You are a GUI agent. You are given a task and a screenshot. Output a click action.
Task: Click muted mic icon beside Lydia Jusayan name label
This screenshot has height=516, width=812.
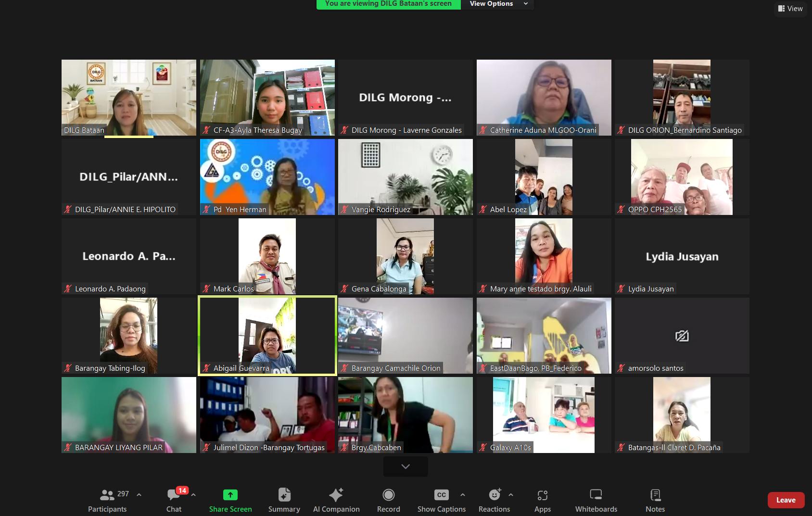click(621, 289)
